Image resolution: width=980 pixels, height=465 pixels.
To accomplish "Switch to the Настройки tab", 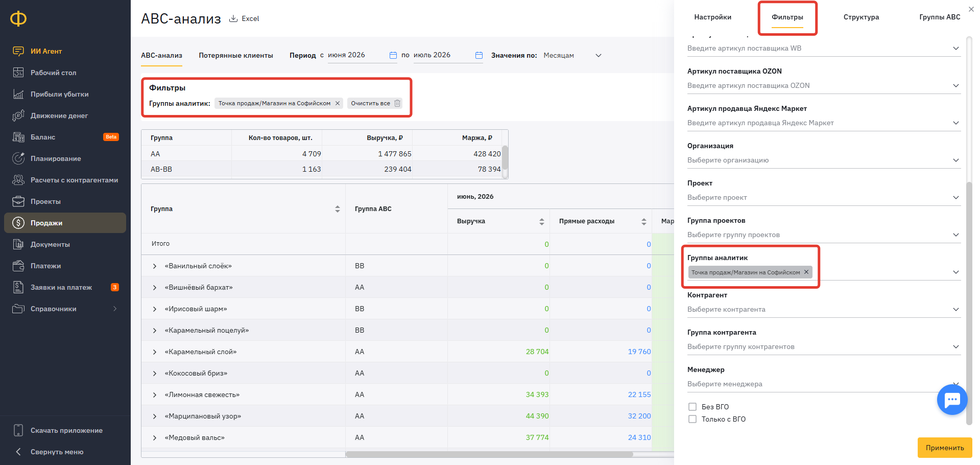I will [712, 17].
